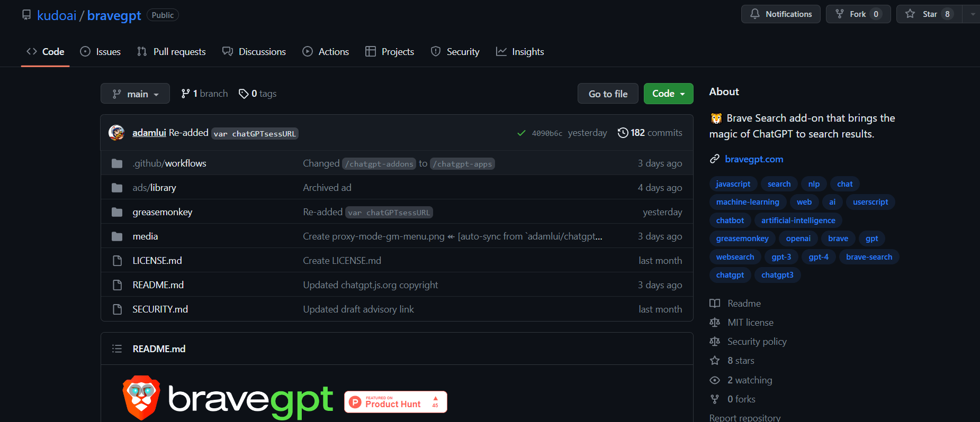Open the green Code dropdown button
The height and width of the screenshot is (422, 980).
click(x=668, y=94)
